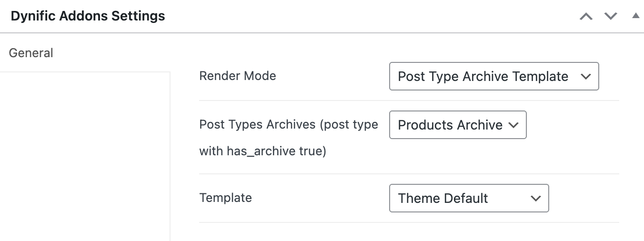
Task: Switch to the General tab
Action: click(31, 53)
